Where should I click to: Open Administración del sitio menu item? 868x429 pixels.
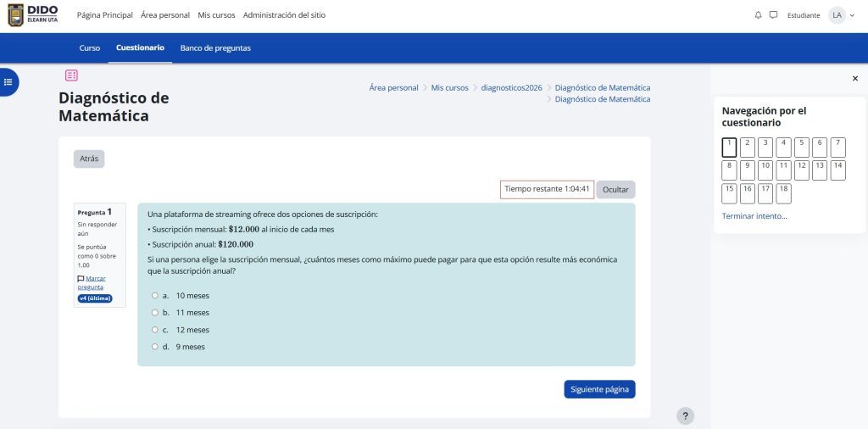click(283, 15)
